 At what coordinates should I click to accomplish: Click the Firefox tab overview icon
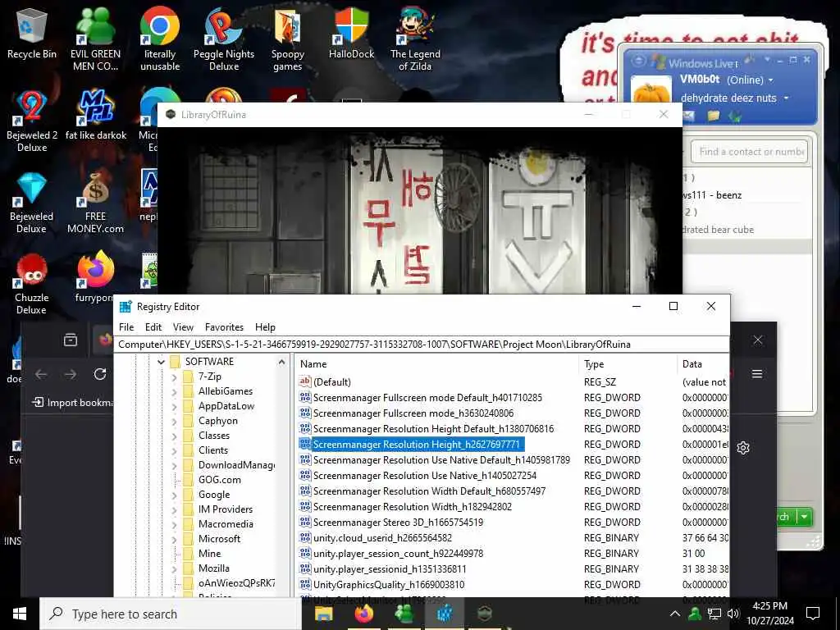71,340
